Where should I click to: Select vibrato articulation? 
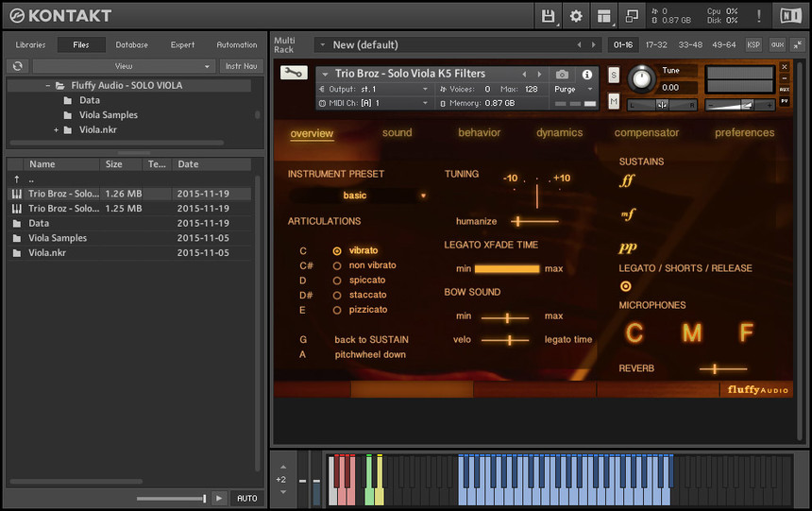click(x=337, y=251)
